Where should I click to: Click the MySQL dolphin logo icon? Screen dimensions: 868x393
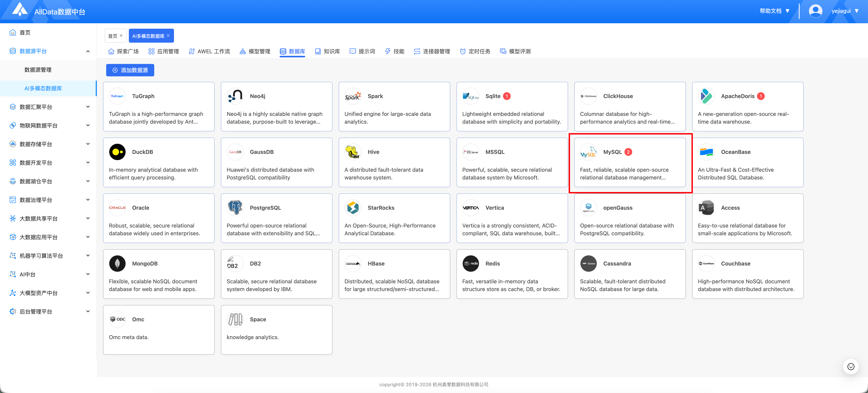(x=588, y=152)
